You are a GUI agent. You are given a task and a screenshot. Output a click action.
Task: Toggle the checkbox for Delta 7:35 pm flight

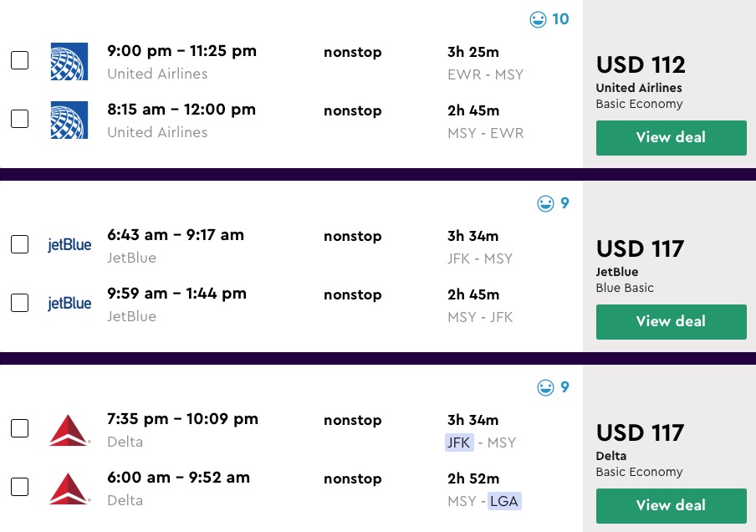pyautogui.click(x=19, y=428)
